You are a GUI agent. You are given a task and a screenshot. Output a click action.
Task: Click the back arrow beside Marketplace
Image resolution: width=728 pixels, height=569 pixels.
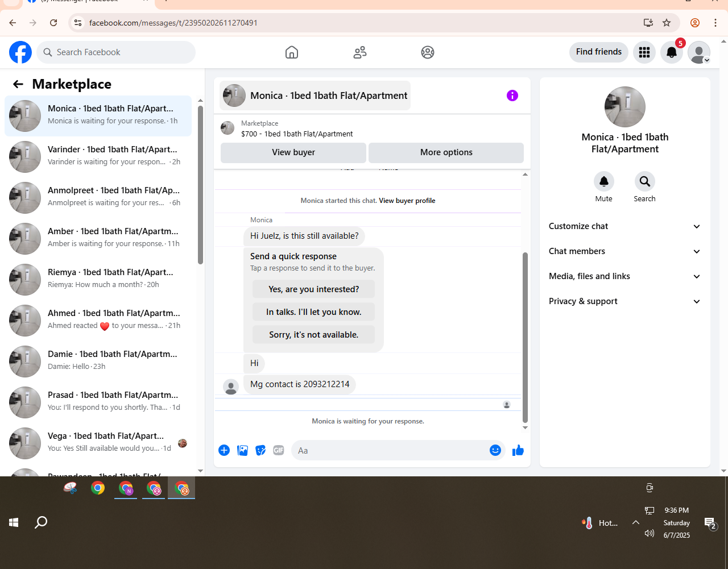tap(18, 84)
